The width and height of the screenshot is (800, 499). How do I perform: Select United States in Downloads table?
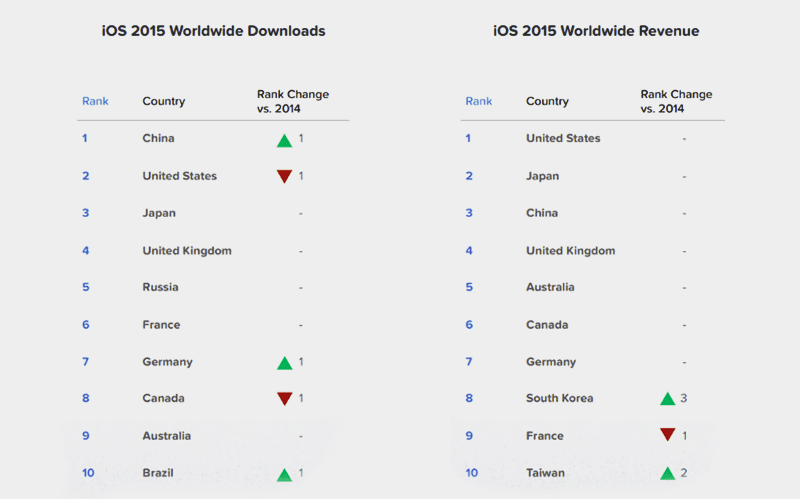pyautogui.click(x=180, y=176)
